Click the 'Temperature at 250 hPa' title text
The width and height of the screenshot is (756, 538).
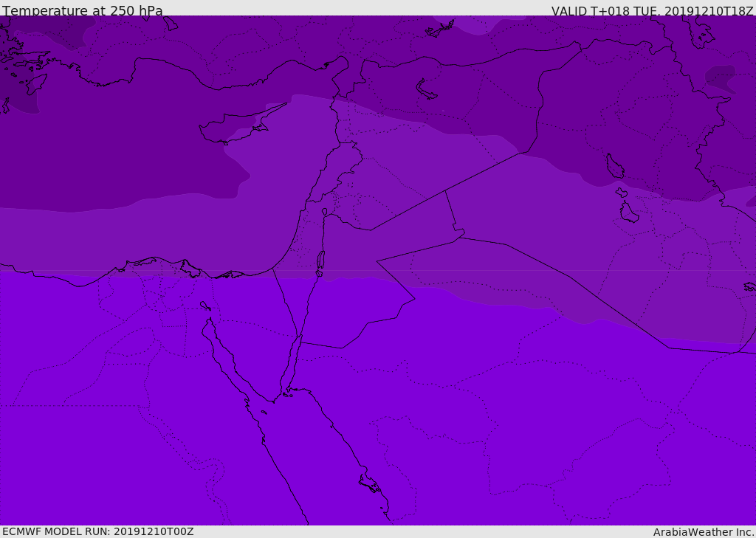[83, 10]
